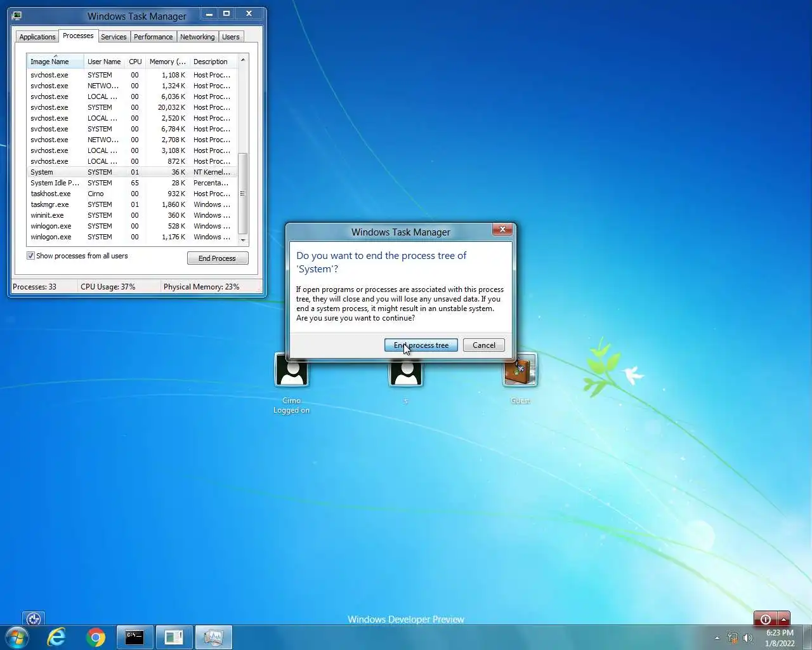Select svchost.exe row using 3,108 K

[x=132, y=150]
